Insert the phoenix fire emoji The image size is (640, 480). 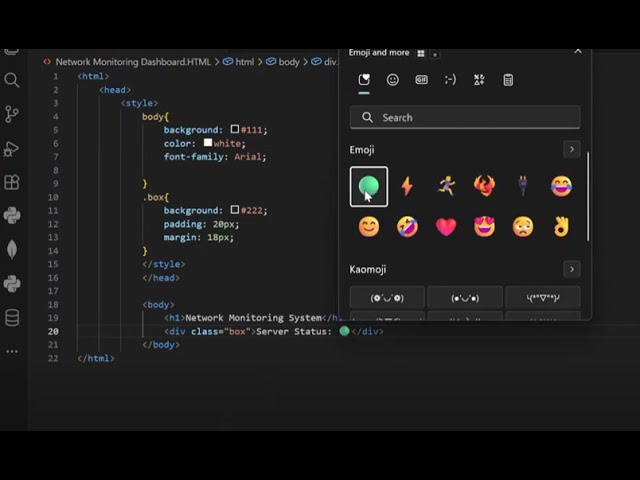coord(484,186)
